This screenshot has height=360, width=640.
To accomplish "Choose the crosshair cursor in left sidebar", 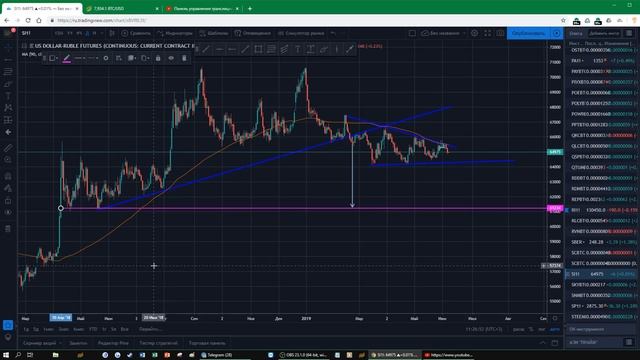I will 8,48.
